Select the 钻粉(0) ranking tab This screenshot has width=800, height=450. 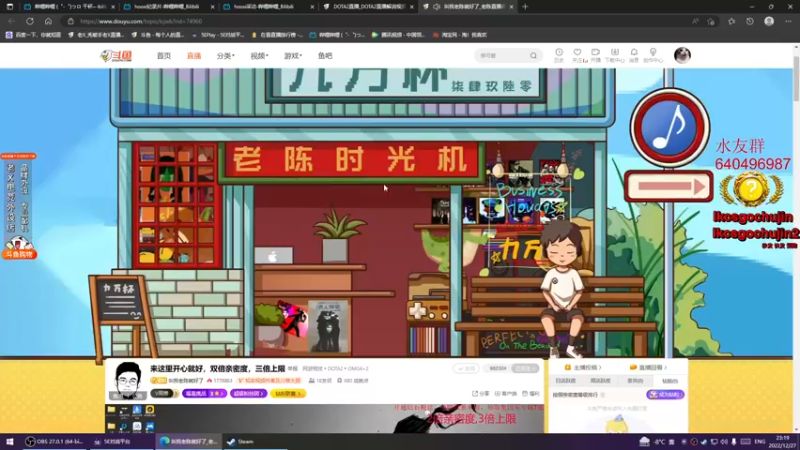click(670, 381)
